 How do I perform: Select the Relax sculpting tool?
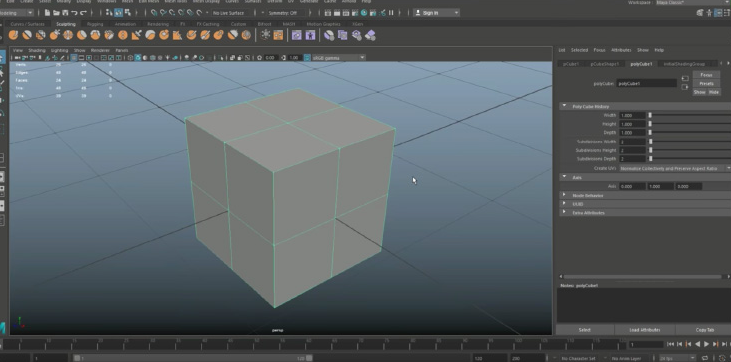(41, 35)
